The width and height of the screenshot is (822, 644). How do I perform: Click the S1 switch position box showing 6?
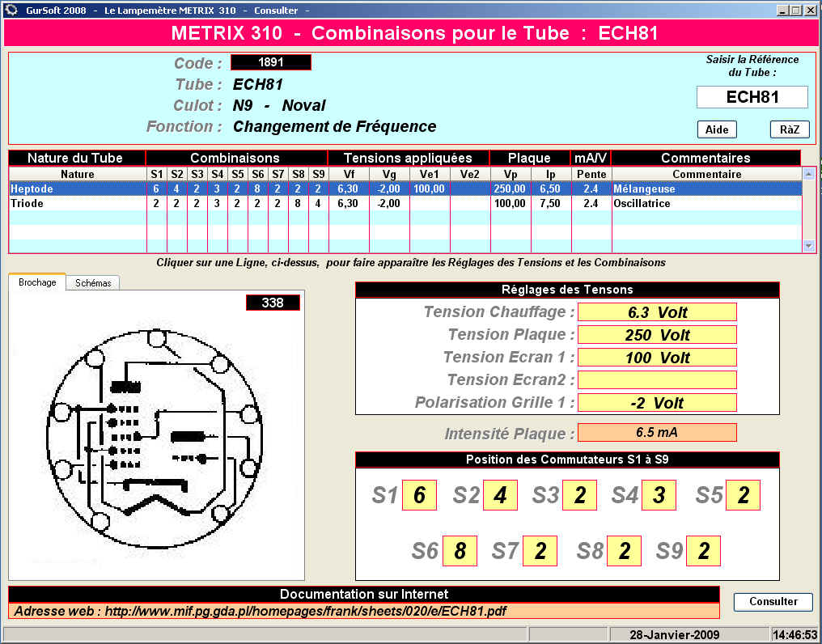point(419,495)
